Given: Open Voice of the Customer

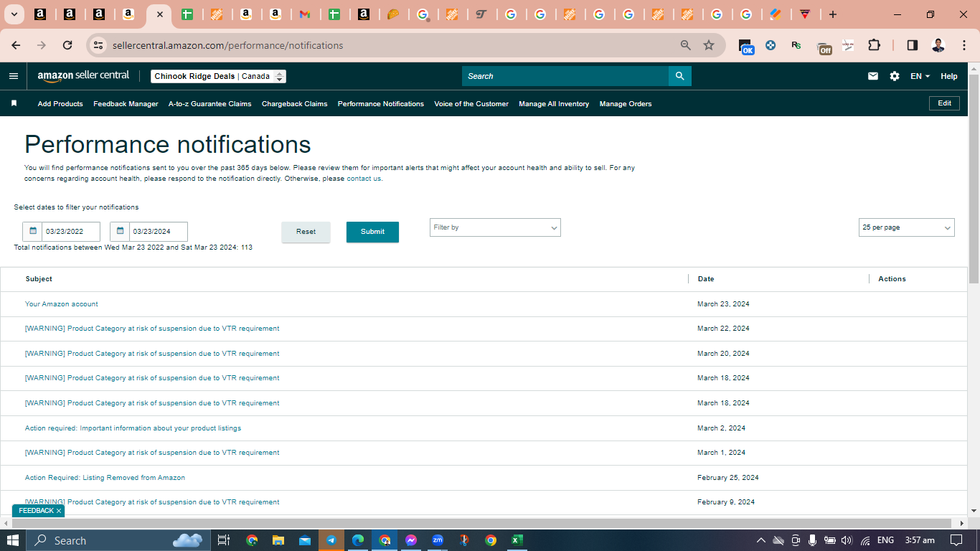Looking at the screenshot, I should (x=471, y=104).
